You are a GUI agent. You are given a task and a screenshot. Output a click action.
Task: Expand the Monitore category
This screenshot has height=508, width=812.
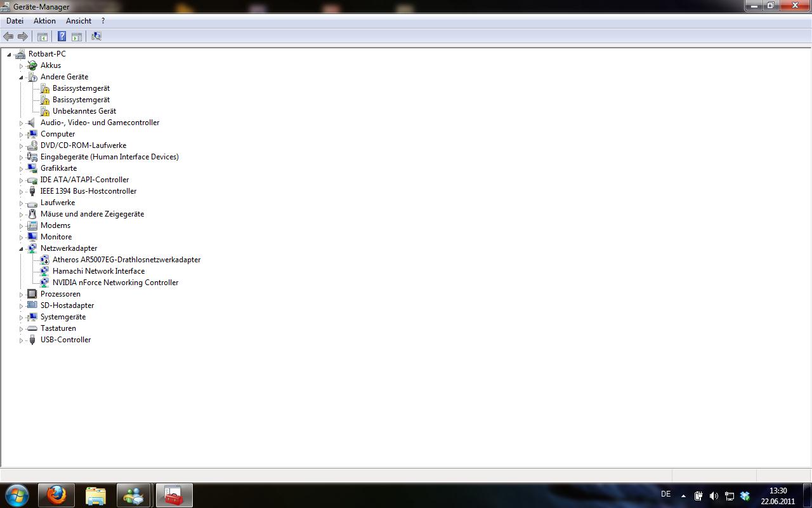coord(21,237)
